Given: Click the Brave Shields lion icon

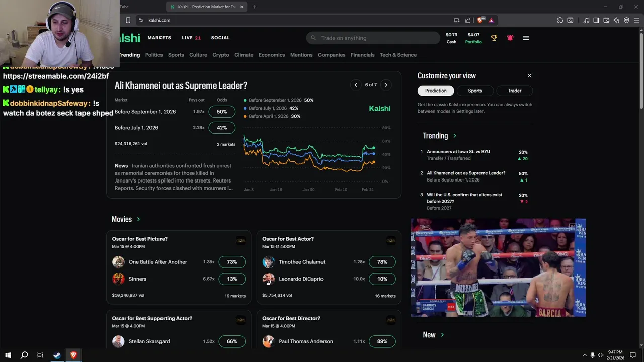Looking at the screenshot, I should pos(481,20).
